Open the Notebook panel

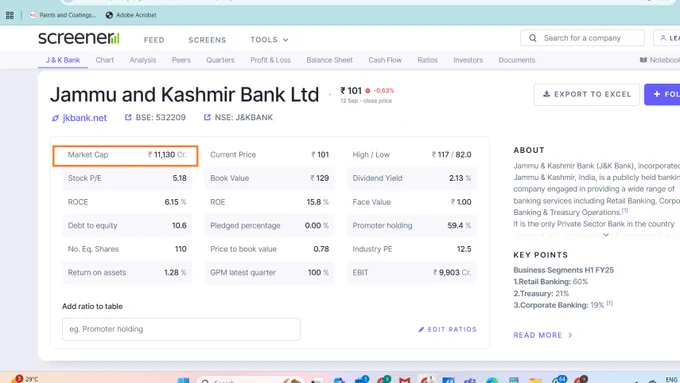[660, 60]
